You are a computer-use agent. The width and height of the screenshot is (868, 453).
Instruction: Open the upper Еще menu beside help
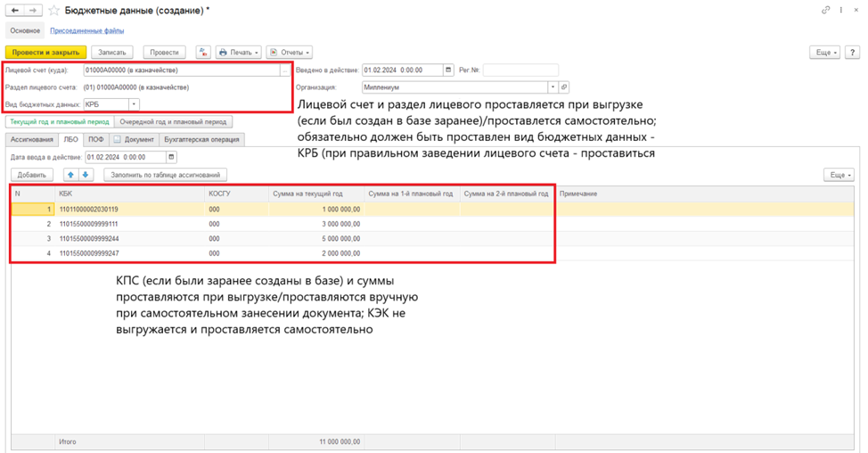825,52
